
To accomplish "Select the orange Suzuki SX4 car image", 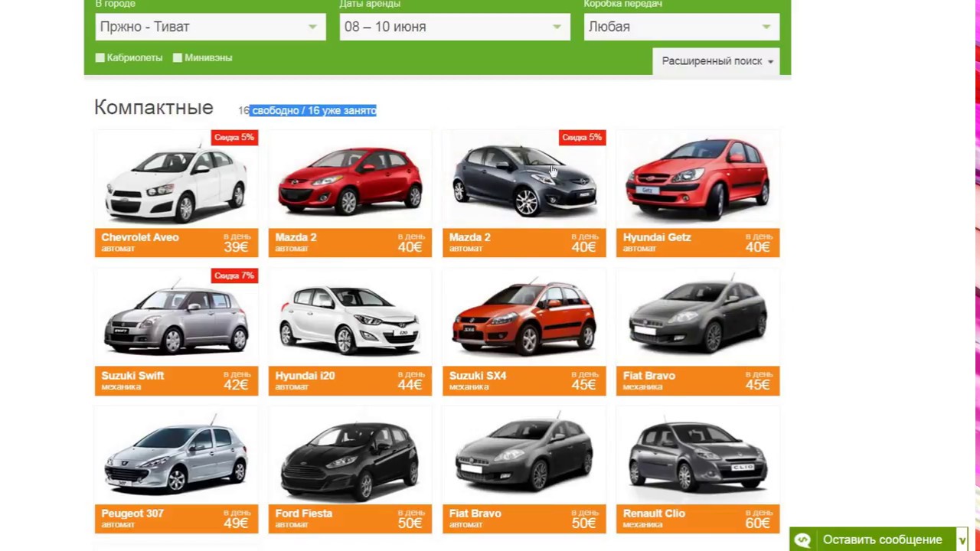I will pos(524,318).
